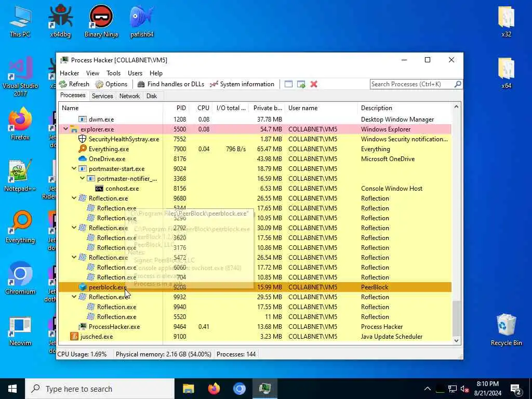
Task: Open the x64dbg desktop shortcut
Action: (60, 21)
